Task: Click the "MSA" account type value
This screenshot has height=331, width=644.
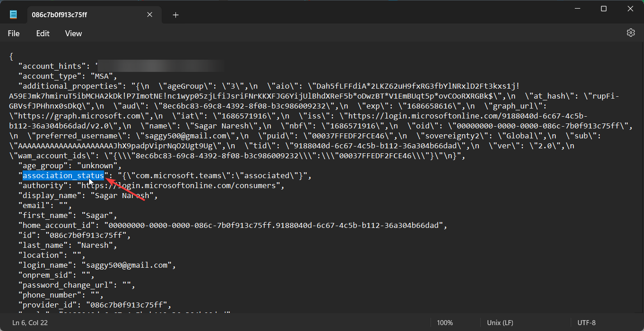Action: click(x=102, y=76)
